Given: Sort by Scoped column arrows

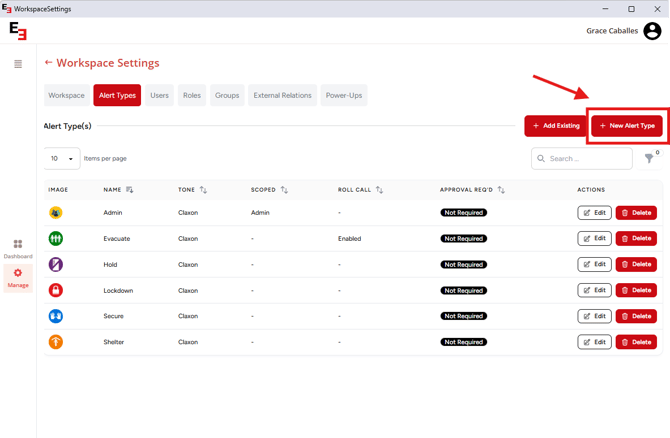Looking at the screenshot, I should (x=284, y=190).
